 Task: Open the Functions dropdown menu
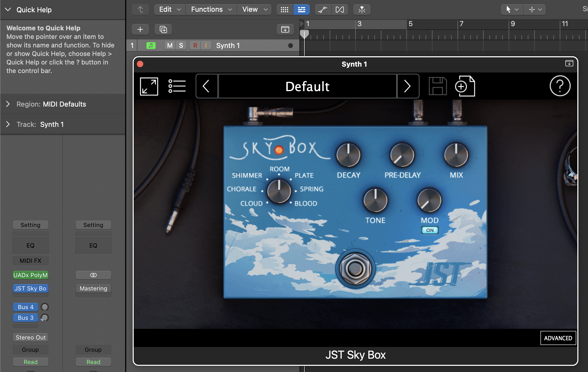(211, 10)
